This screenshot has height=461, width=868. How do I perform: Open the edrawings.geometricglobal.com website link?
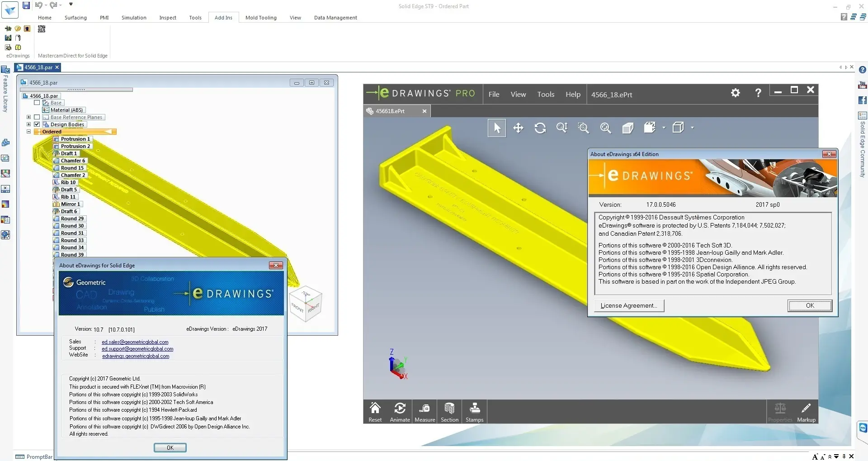point(136,356)
